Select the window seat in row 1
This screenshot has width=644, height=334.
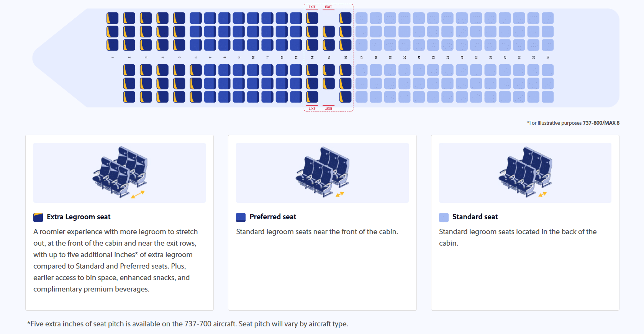113,18
